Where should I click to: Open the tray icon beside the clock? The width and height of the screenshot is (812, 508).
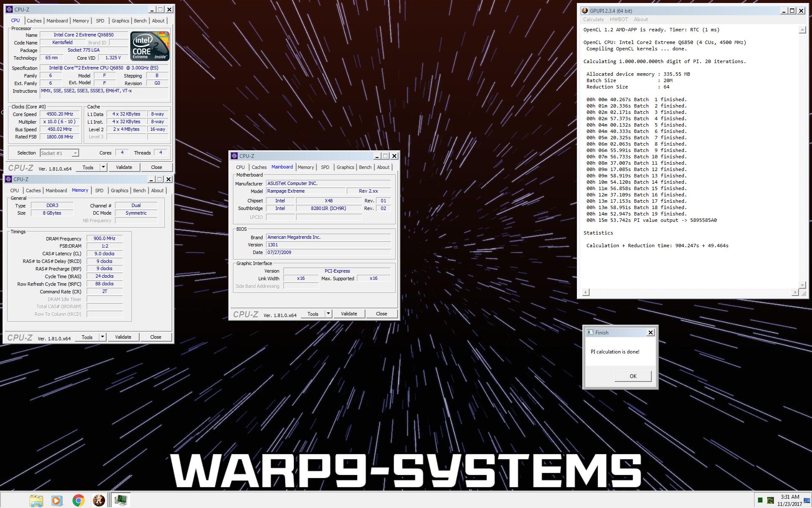(x=771, y=500)
